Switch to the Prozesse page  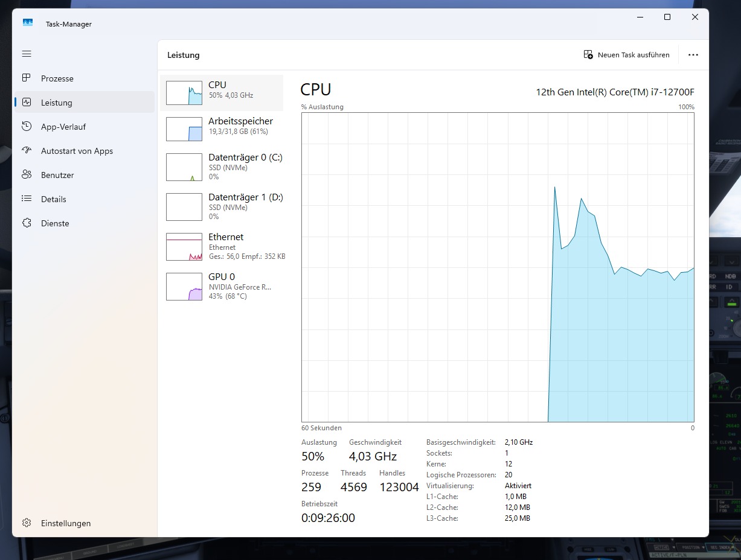[x=85, y=78]
